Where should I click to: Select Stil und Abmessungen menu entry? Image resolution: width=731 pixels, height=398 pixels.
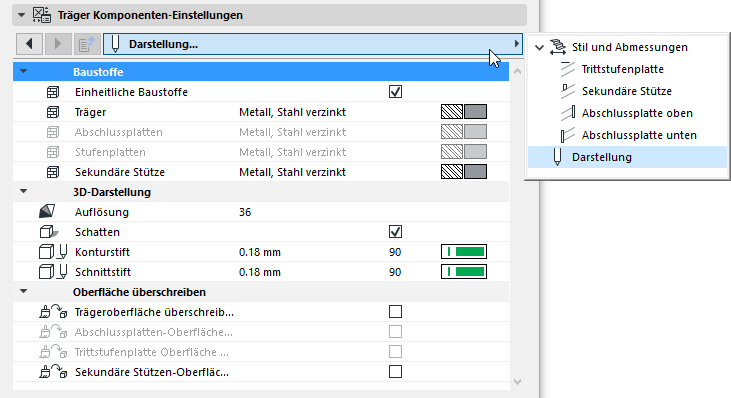(629, 47)
